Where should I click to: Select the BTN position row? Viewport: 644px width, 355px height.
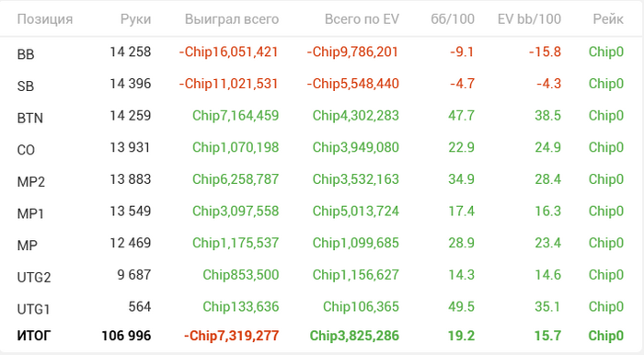[x=322, y=116]
